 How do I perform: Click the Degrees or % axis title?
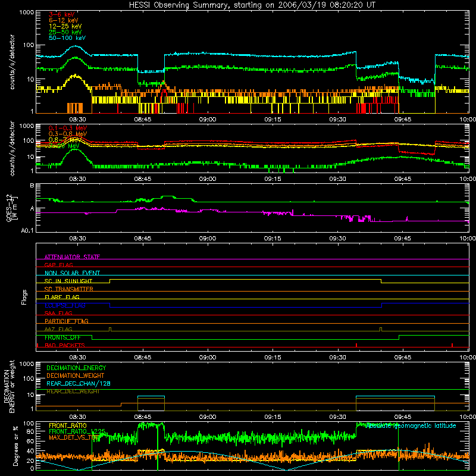[15, 446]
